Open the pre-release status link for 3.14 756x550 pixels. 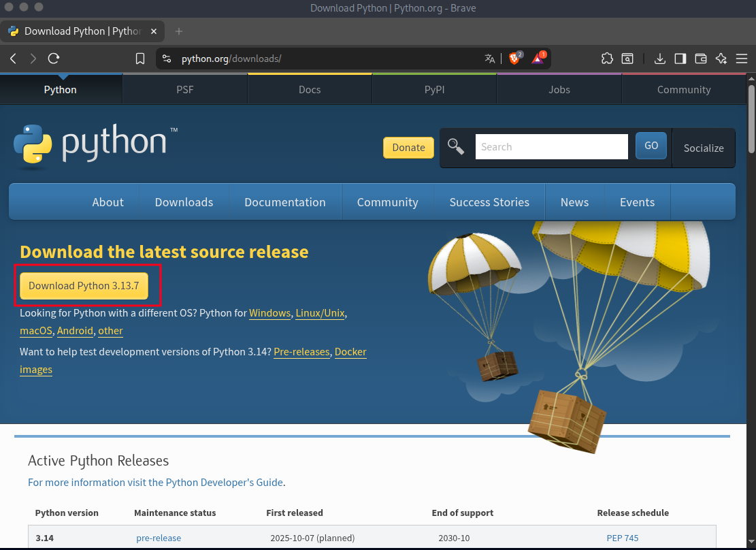tap(159, 538)
